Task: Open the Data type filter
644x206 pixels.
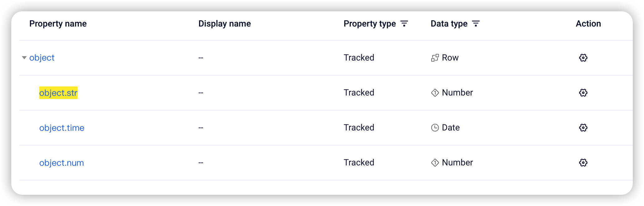Action: [476, 24]
